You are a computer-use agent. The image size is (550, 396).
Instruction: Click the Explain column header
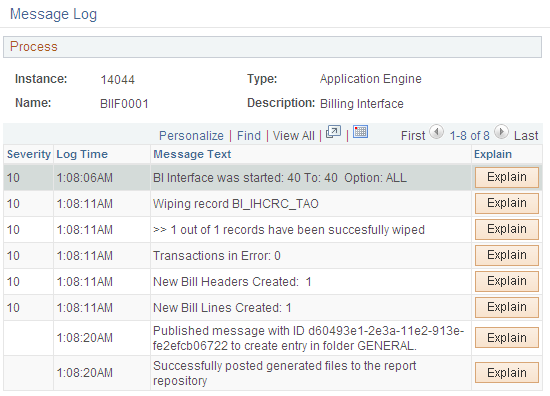point(493,154)
